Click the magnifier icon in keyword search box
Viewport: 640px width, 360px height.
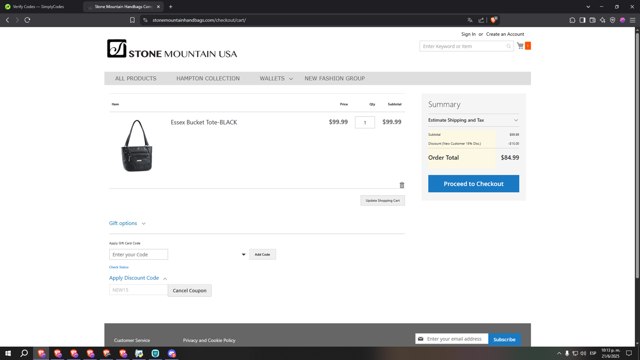tap(509, 46)
